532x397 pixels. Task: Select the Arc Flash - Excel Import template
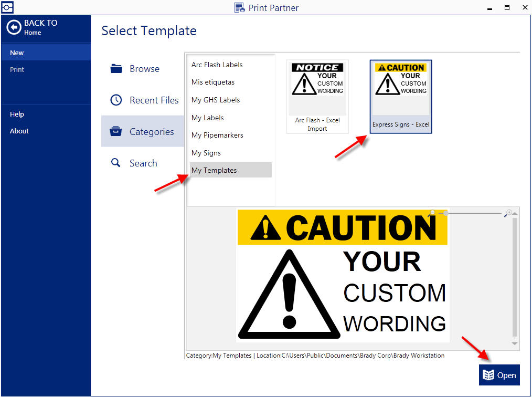(x=317, y=97)
